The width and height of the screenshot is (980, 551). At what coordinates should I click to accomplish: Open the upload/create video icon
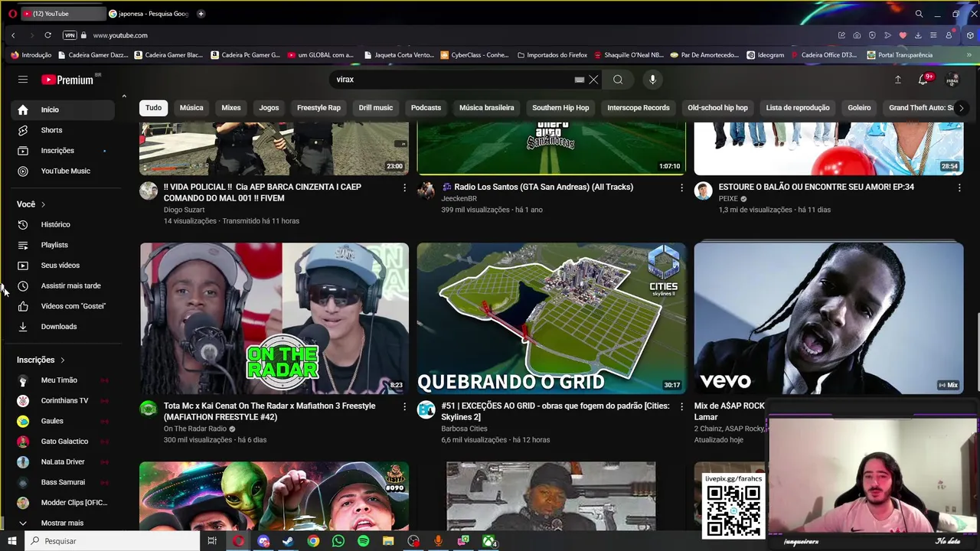point(898,80)
